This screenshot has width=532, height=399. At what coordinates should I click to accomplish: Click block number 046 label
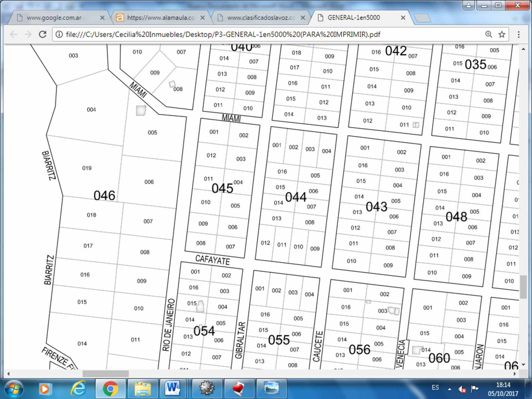tap(104, 196)
